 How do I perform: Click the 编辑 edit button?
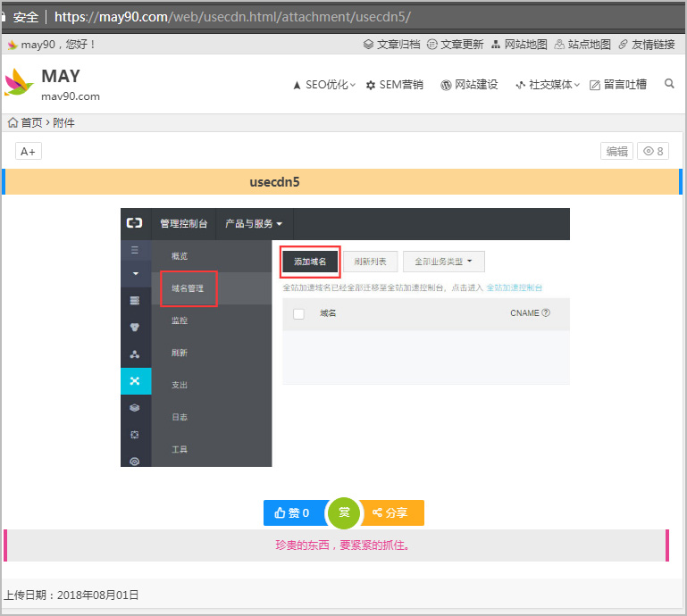tap(616, 151)
